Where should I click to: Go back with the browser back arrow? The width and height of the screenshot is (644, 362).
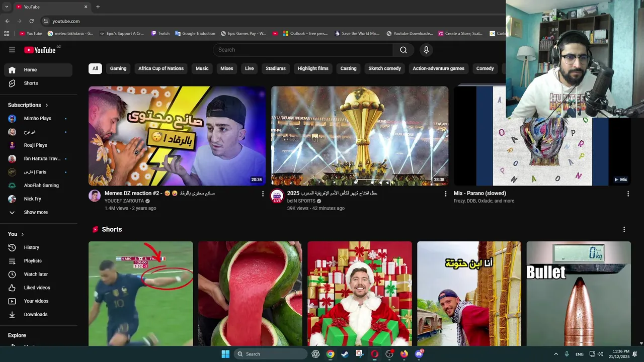(x=7, y=21)
